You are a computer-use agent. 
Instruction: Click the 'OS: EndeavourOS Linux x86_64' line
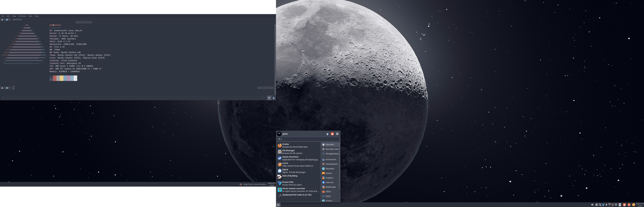[66, 30]
